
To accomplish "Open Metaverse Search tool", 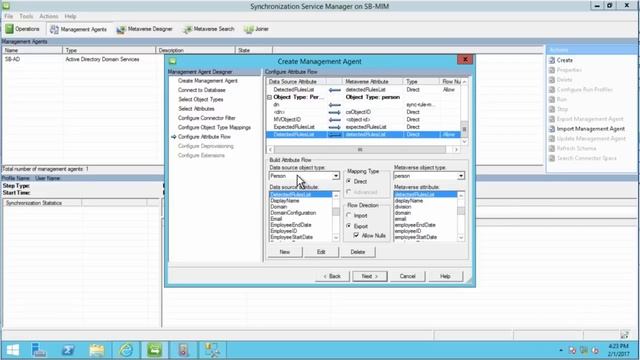I will pyautogui.click(x=209, y=29).
